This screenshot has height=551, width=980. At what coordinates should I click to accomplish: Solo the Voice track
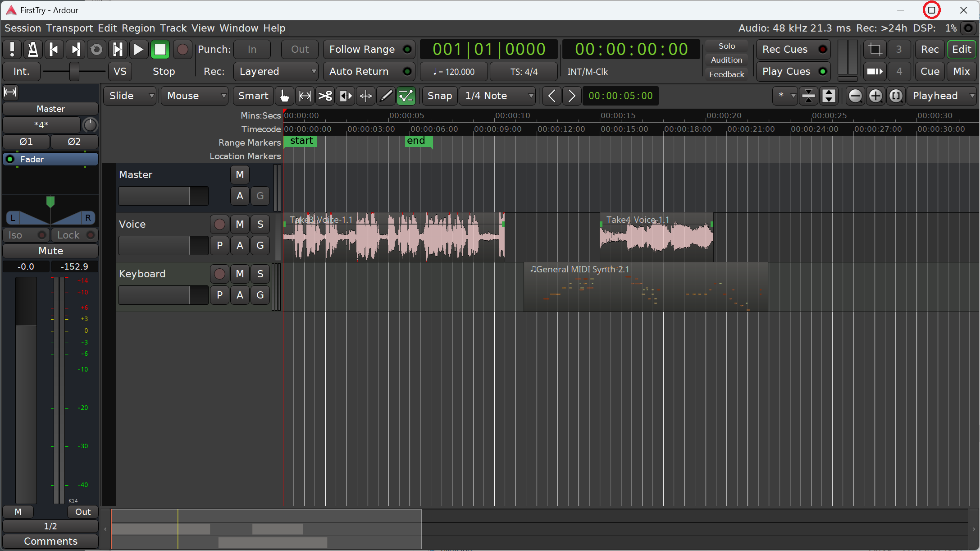pos(260,224)
